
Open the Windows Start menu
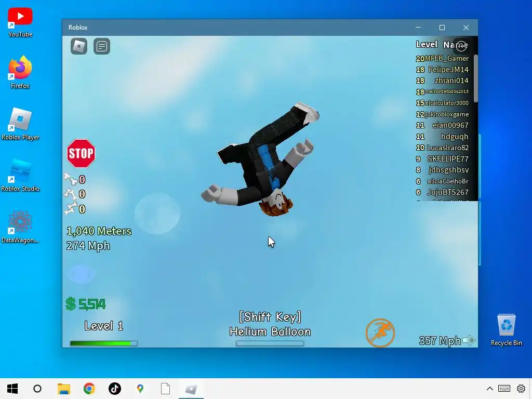(12, 389)
